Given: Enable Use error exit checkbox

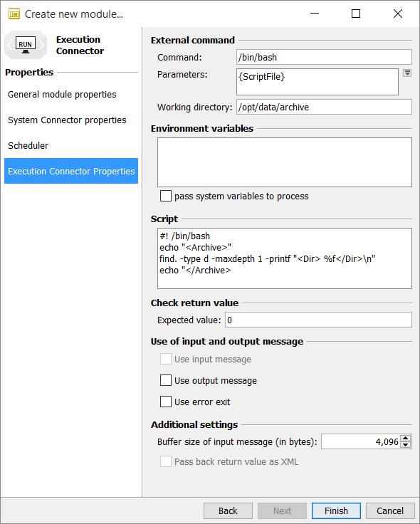Looking at the screenshot, I should 166,402.
